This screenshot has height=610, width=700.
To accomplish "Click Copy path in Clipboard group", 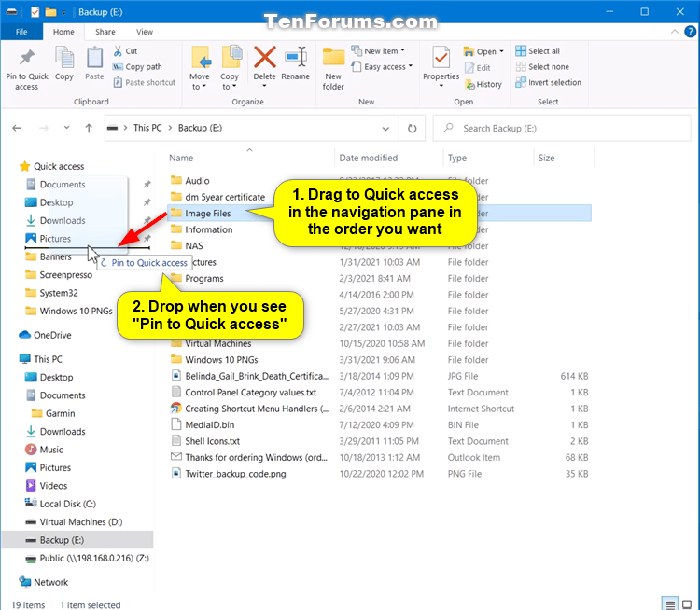I will 137,66.
